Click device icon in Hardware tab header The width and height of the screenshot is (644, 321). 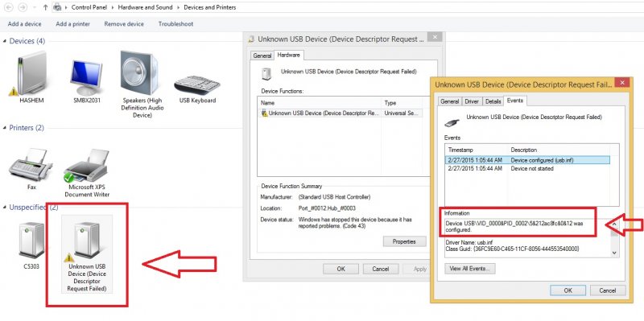(266, 73)
